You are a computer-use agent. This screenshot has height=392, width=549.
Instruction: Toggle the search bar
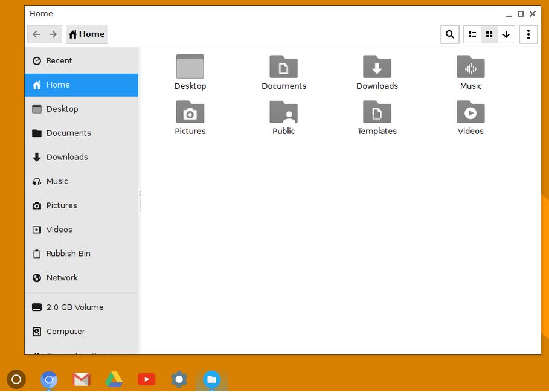[x=449, y=34]
